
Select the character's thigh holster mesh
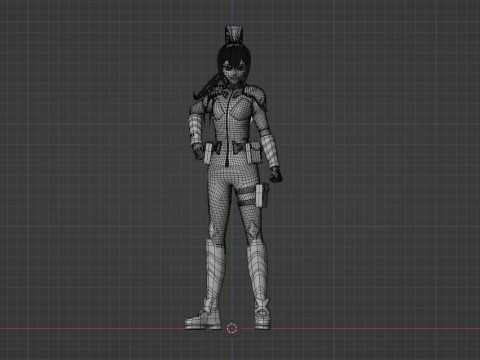(x=263, y=195)
